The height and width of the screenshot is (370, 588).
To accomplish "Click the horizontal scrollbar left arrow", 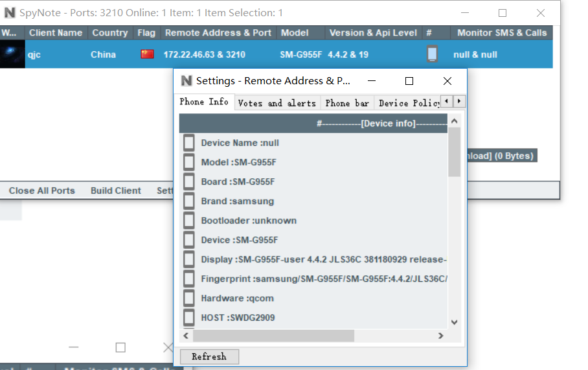I will click(186, 336).
